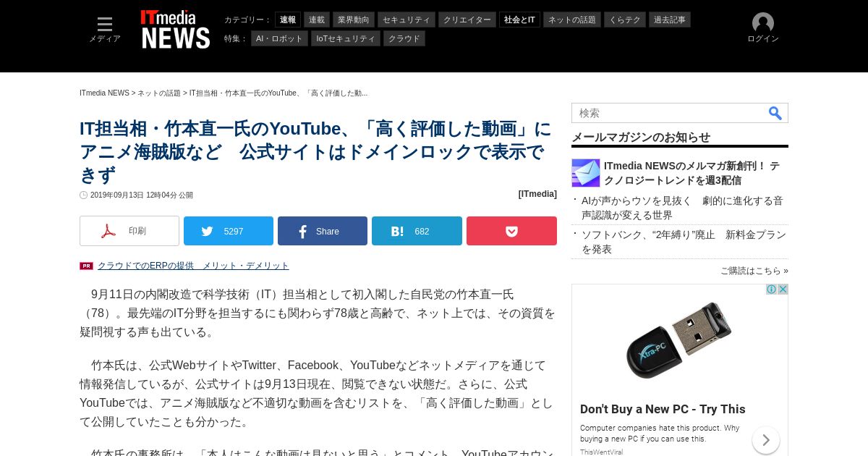Image resolution: width=868 pixels, height=456 pixels.
Task: Click ad title Don't Buy a New PC
Action: [x=663, y=409]
